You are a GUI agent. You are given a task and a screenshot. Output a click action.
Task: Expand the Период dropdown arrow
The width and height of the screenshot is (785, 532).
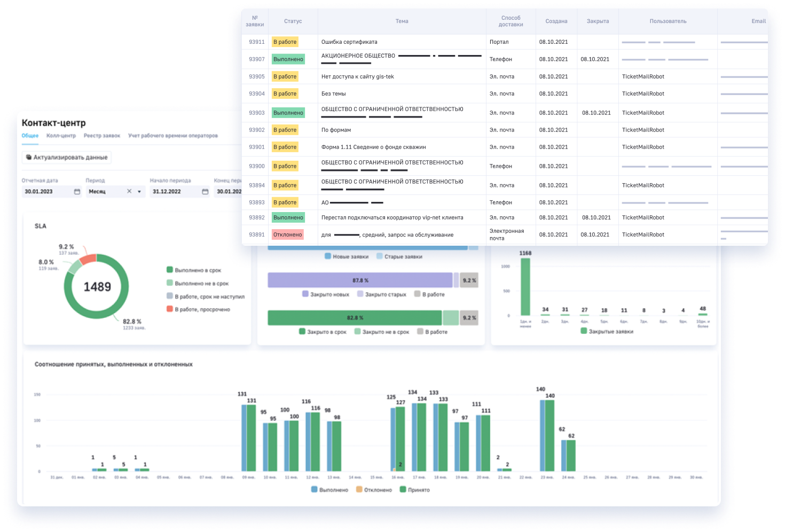coord(139,191)
